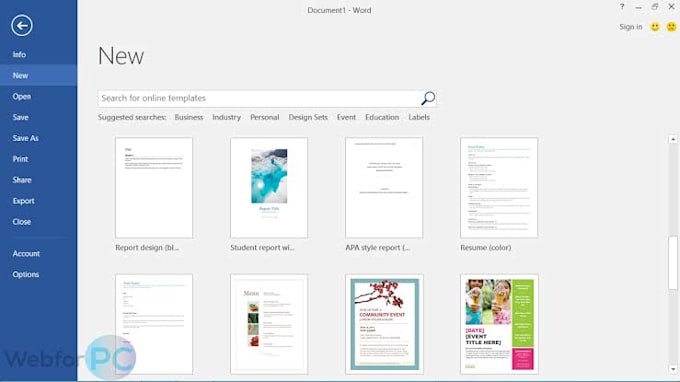680x382 pixels.
Task: Choose Save in the sidebar
Action: tap(20, 117)
